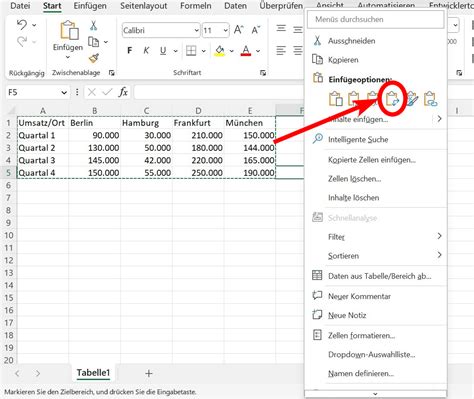Toggle Italic (K) formatting
Image resolution: width=474 pixels, height=399 pixels.
[x=146, y=51]
